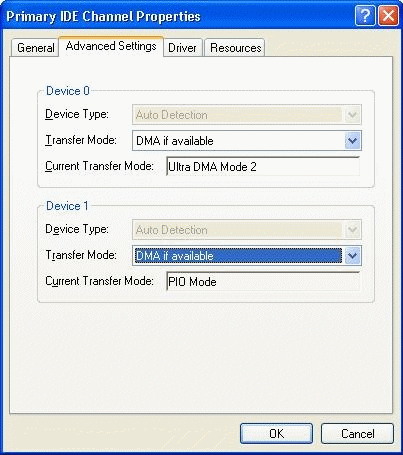Click the Help question mark icon
Screen dimensions: 403x455
365,15
